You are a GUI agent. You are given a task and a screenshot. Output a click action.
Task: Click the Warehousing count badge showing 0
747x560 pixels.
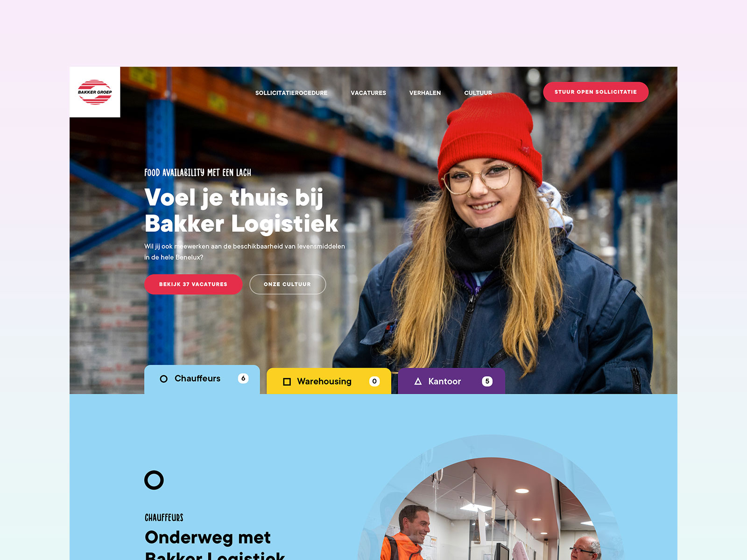tap(374, 381)
